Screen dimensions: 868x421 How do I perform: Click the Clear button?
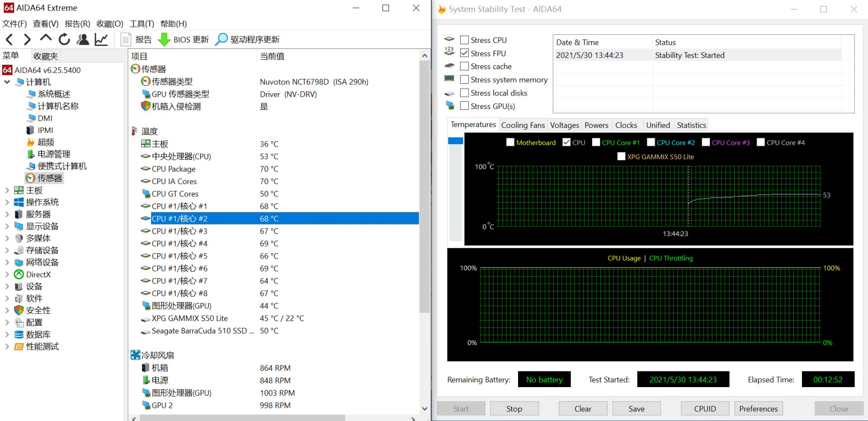pos(583,409)
